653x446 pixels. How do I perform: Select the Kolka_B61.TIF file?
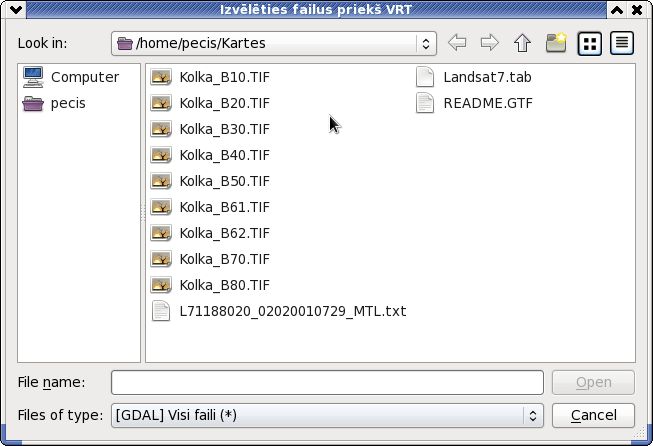(210, 207)
